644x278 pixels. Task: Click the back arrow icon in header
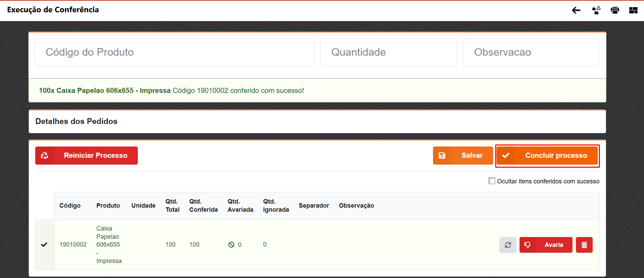(576, 11)
